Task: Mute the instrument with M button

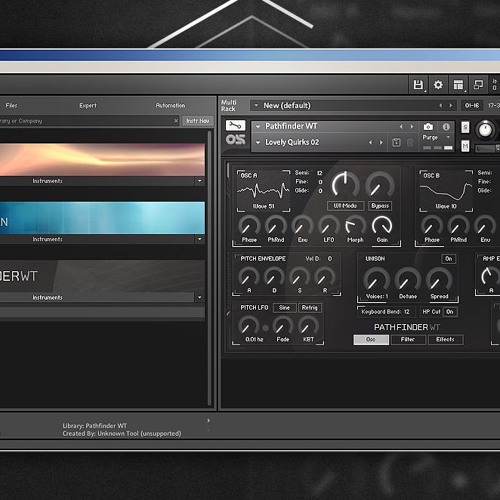Action: click(465, 146)
